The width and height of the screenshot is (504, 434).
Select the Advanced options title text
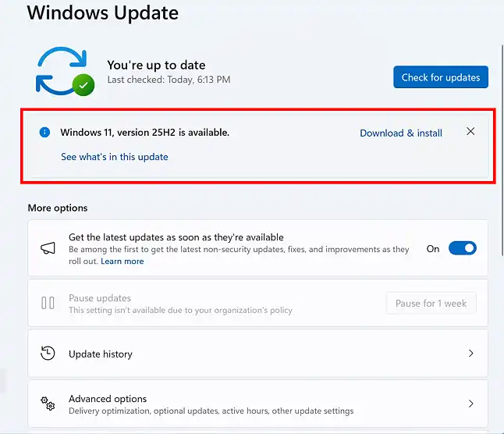[x=108, y=398]
